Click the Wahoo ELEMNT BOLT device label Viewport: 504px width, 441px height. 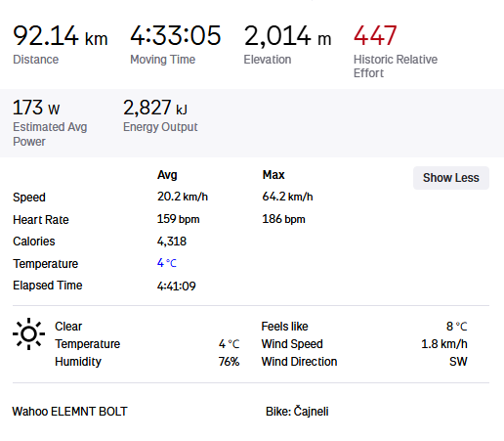pyautogui.click(x=69, y=412)
